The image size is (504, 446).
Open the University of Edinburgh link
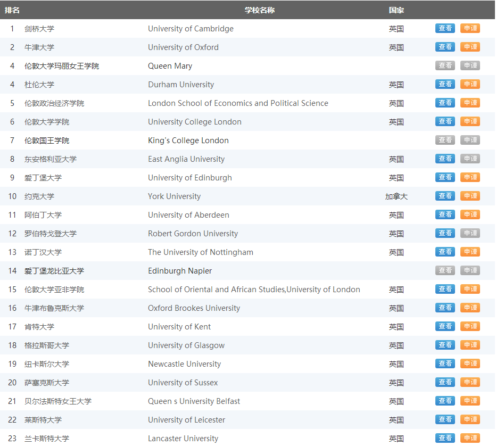(189, 178)
